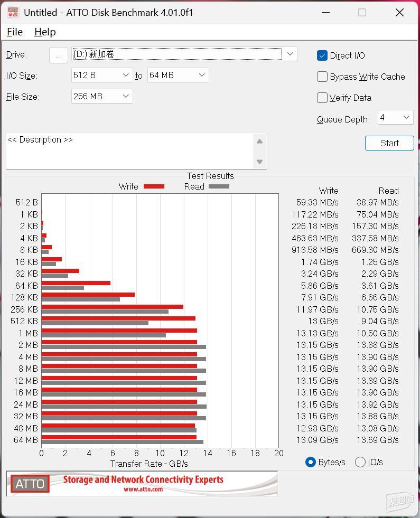This screenshot has height=518, width=420.
Task: Expand the Drive selection dropdown
Action: pos(290,54)
